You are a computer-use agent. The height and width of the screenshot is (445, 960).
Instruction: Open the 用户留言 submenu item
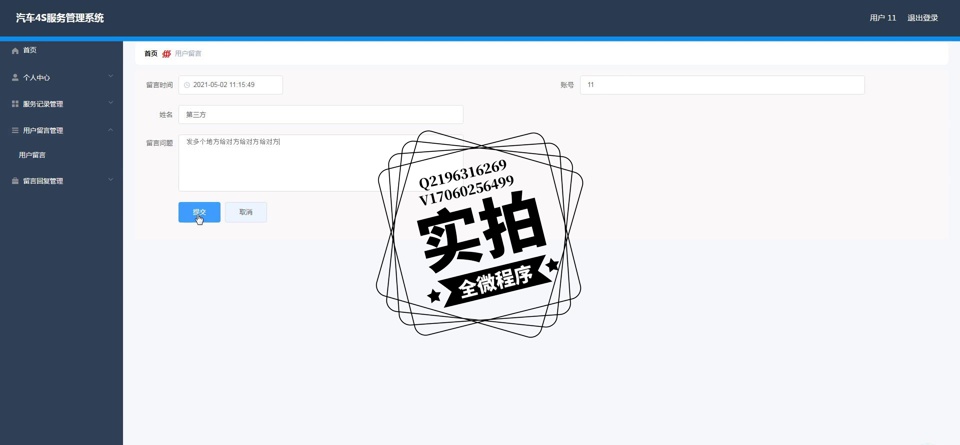click(x=33, y=155)
